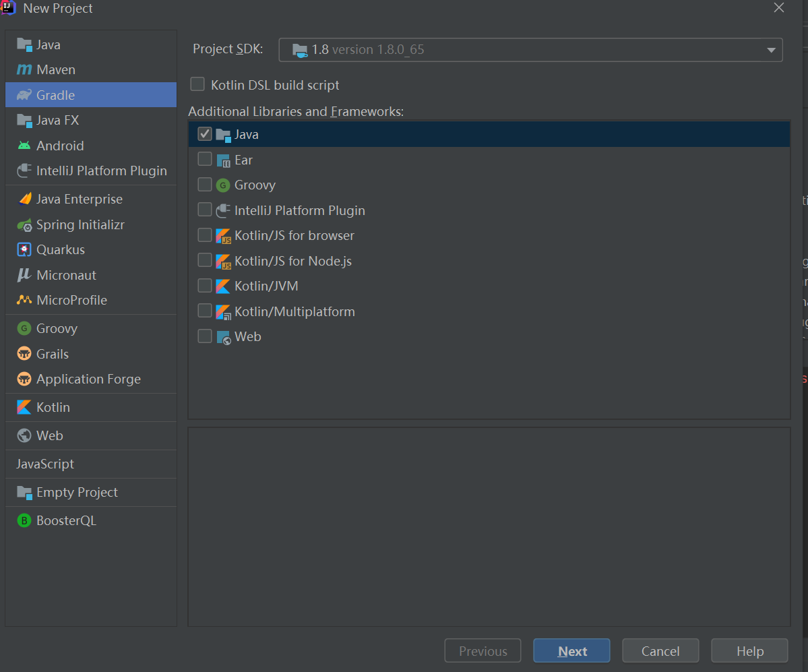Open the Project SDK dropdown arrow
The image size is (808, 672).
tap(771, 50)
